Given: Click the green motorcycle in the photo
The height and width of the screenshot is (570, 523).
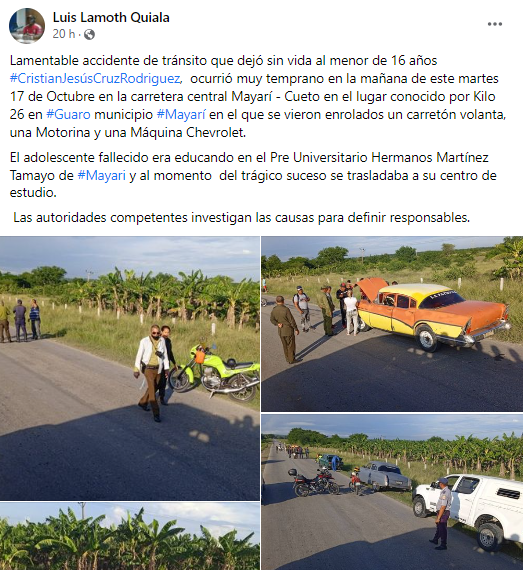Looking at the screenshot, I should click(x=214, y=373).
